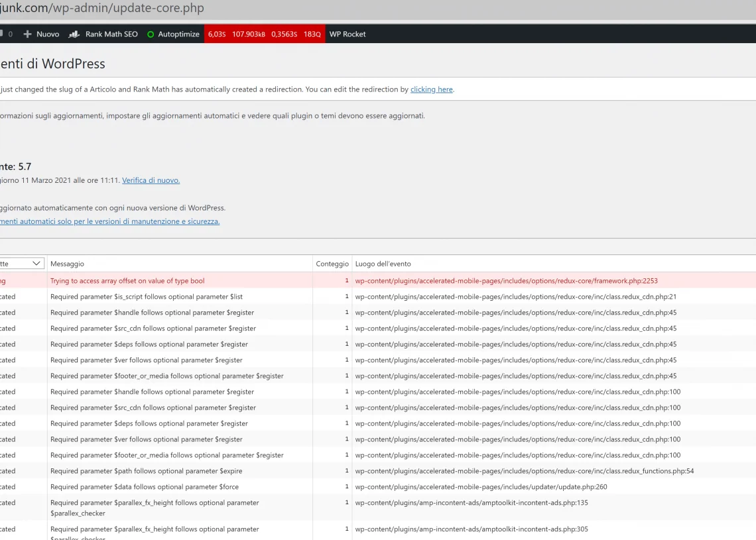Open the Rank Math SEO menu
Viewport: 756px width, 540px height.
point(111,34)
